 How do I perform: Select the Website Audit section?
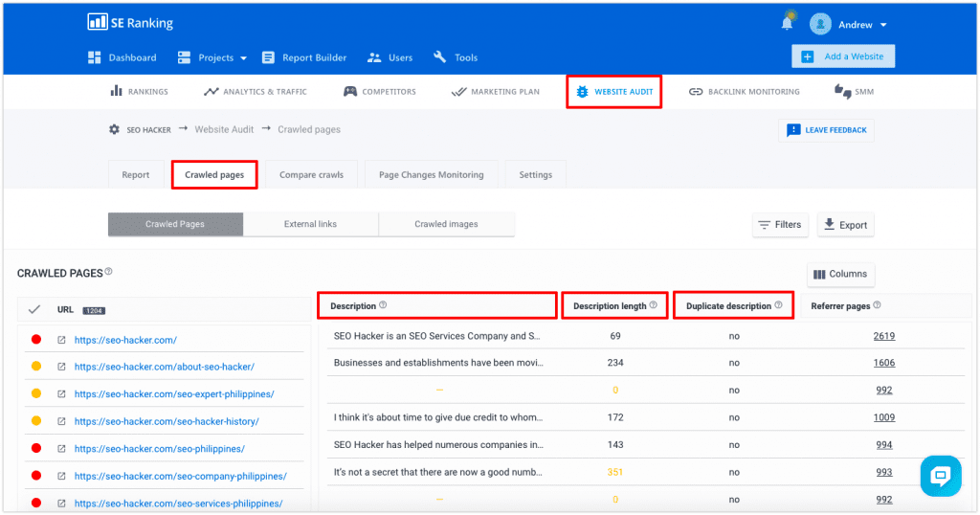click(614, 91)
